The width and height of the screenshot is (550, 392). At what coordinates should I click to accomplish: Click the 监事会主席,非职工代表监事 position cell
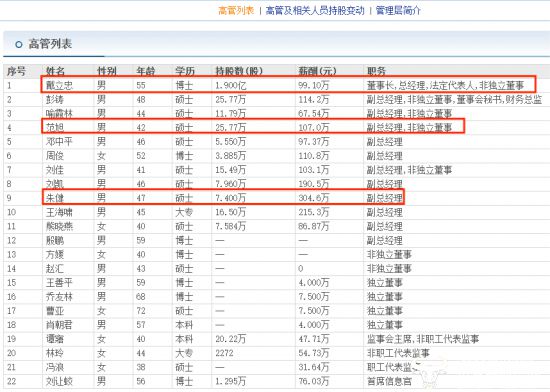click(423, 339)
